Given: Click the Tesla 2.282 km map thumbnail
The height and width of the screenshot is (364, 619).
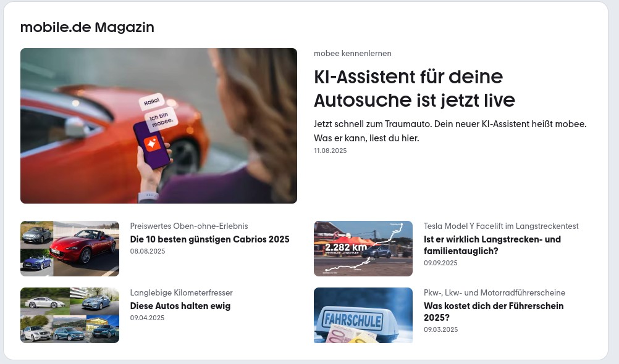Looking at the screenshot, I should click(363, 249).
